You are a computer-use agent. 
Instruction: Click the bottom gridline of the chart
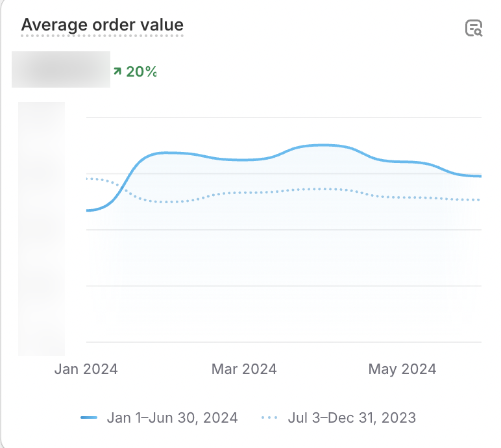point(284,342)
